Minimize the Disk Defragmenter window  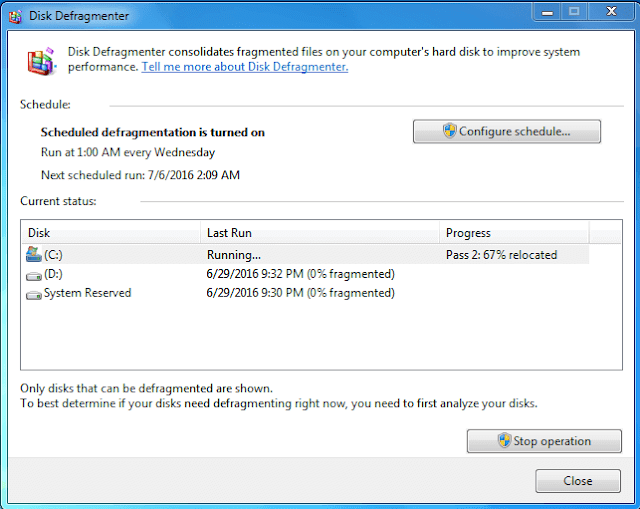pos(545,11)
